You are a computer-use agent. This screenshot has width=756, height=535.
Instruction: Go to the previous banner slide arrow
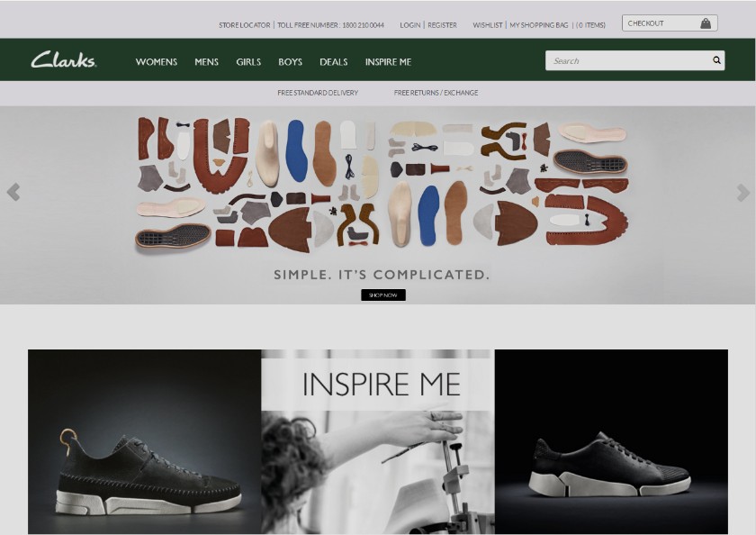[13, 192]
